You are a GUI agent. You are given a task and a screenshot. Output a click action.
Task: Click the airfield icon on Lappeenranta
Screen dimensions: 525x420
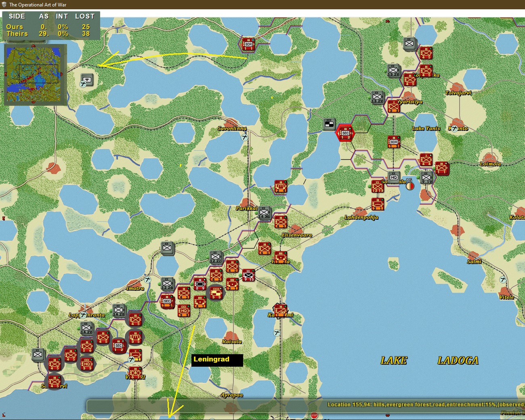(x=83, y=315)
